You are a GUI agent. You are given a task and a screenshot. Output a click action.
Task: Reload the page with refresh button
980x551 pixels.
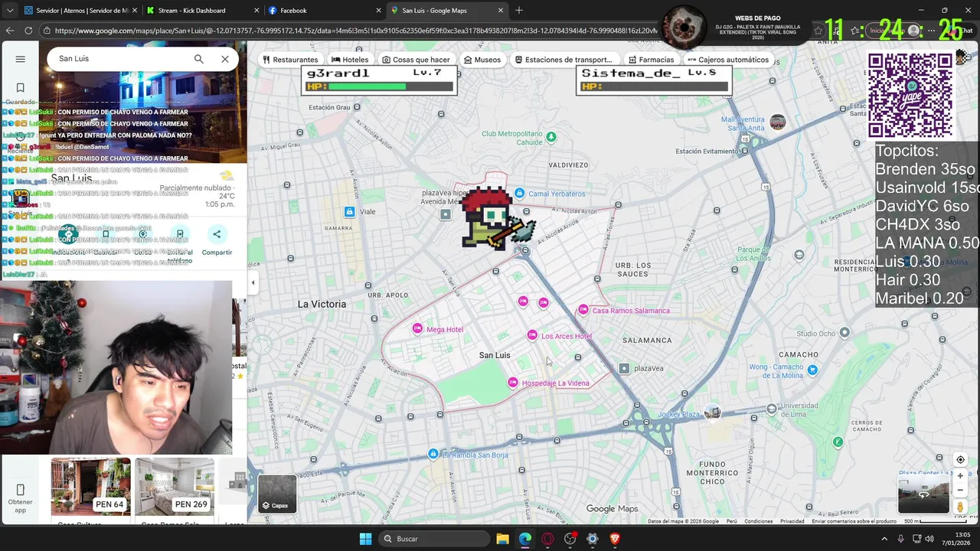pyautogui.click(x=28, y=31)
